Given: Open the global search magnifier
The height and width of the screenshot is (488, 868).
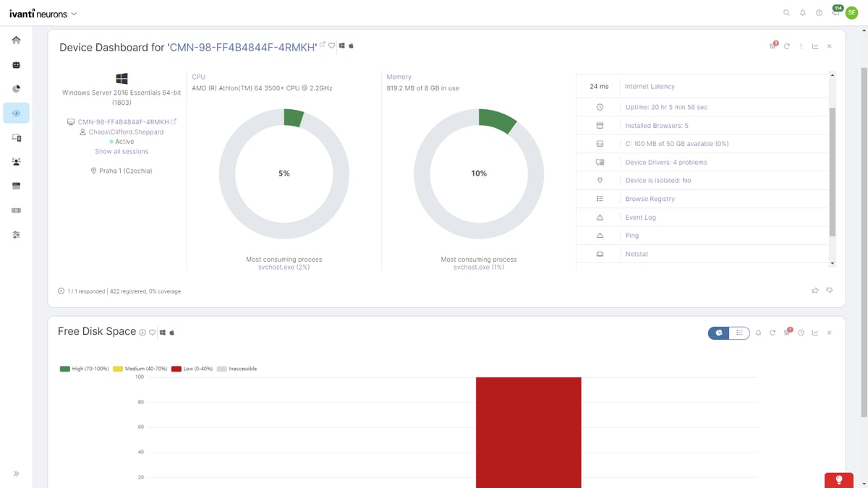Looking at the screenshot, I should (x=786, y=12).
